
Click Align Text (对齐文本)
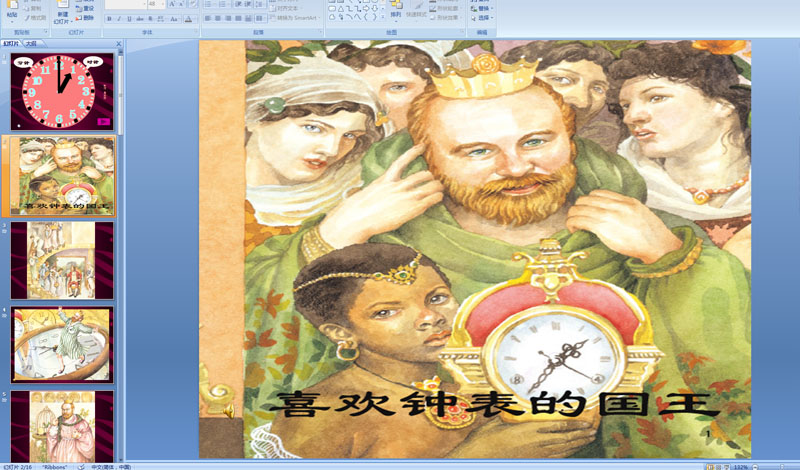coord(287,8)
